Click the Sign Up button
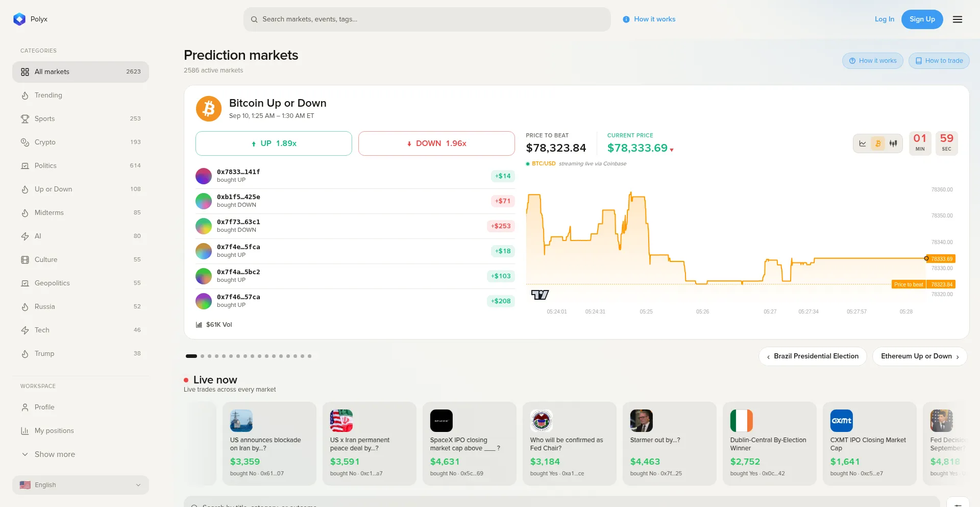The image size is (980, 507). pos(922,19)
